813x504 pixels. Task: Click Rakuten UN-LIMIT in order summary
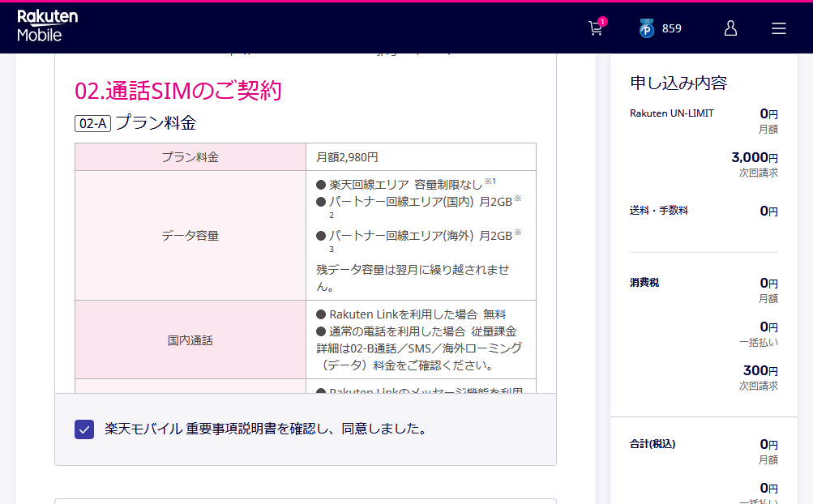(671, 113)
